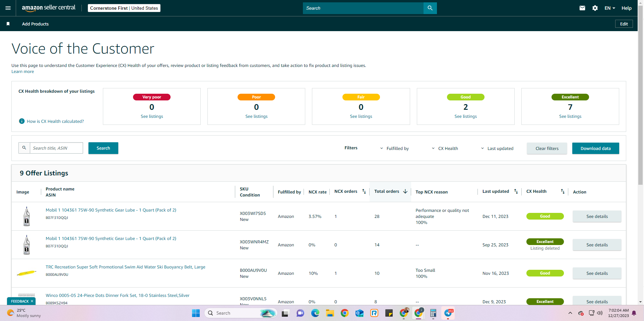Focus the top header Search box
Screen dimensions: 644x321
pyautogui.click(x=363, y=8)
